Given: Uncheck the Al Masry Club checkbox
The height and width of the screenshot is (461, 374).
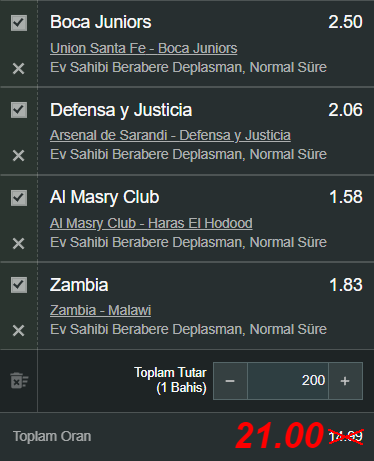Looking at the screenshot, I should click(19, 198).
